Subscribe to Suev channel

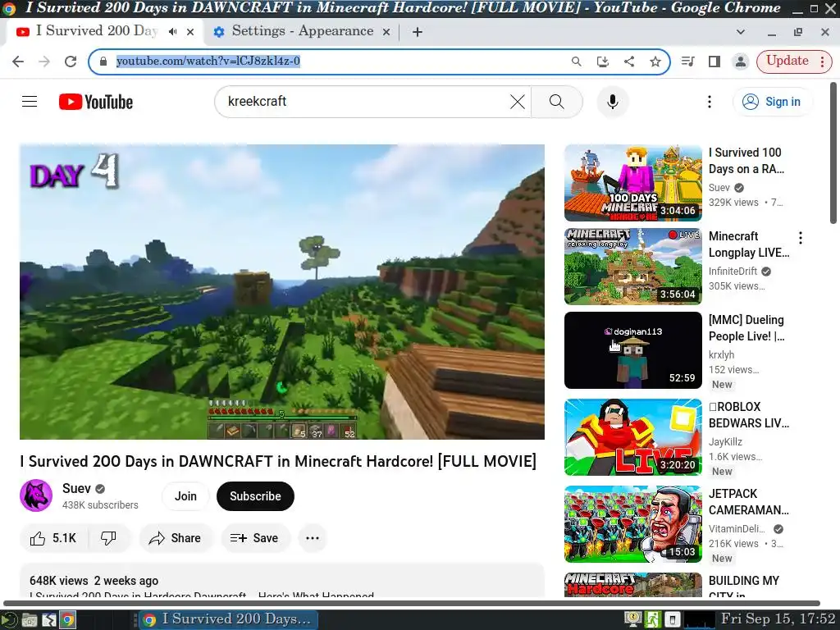(x=255, y=496)
